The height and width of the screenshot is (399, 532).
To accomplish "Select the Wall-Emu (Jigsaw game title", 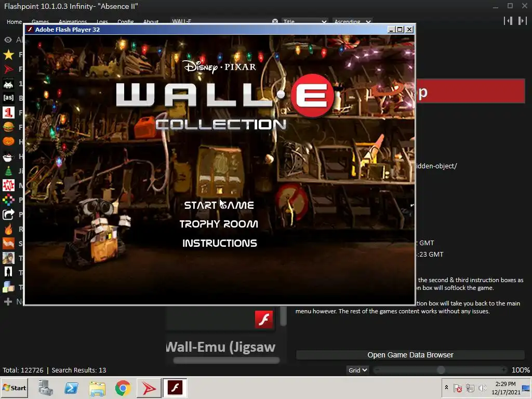I will (x=221, y=347).
